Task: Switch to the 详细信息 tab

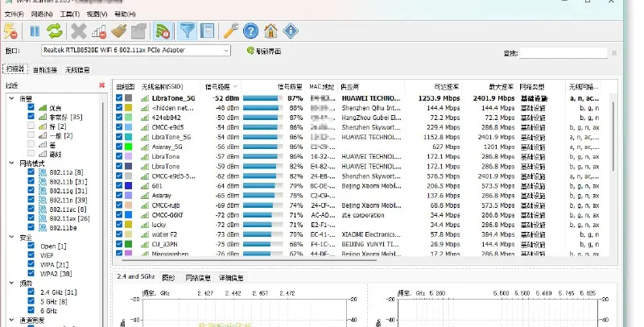Action: tap(231, 278)
